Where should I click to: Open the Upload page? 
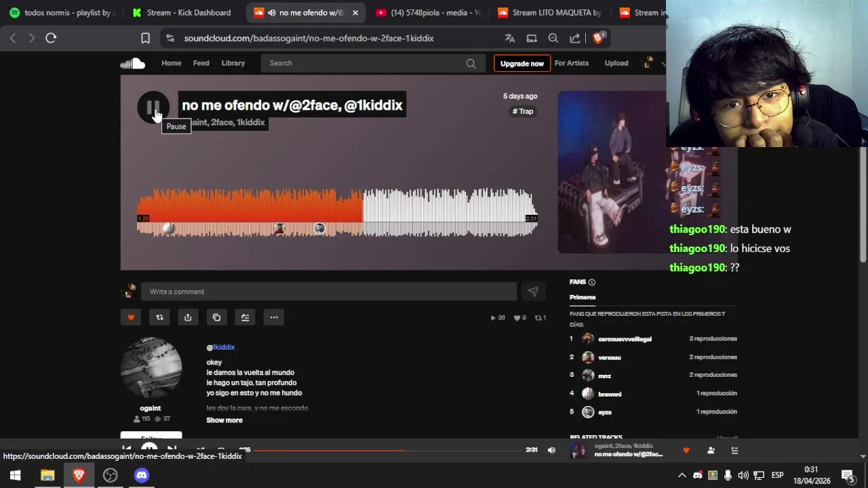(616, 63)
